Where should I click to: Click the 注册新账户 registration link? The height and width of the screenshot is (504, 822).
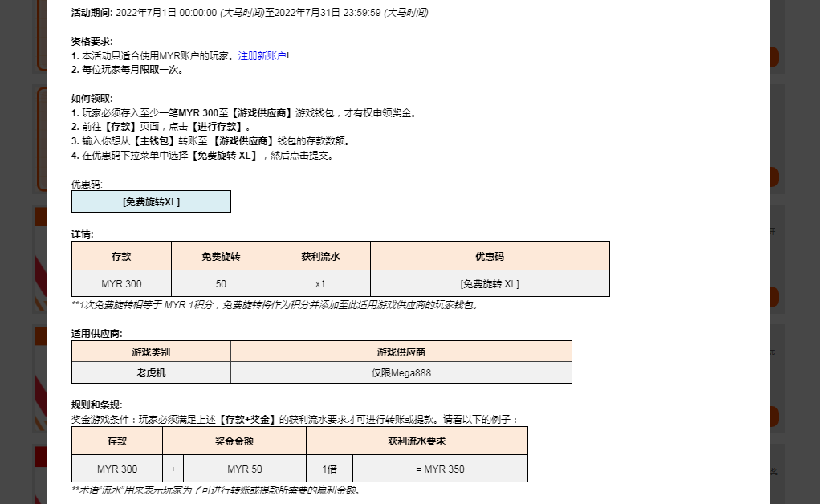[x=263, y=55]
